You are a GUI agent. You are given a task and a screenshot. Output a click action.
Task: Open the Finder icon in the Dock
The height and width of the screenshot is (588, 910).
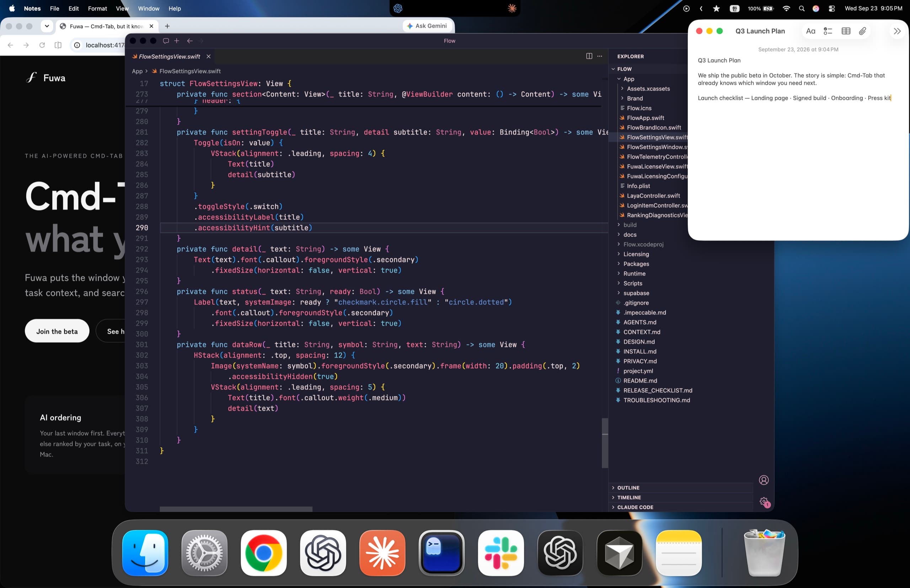click(x=145, y=552)
